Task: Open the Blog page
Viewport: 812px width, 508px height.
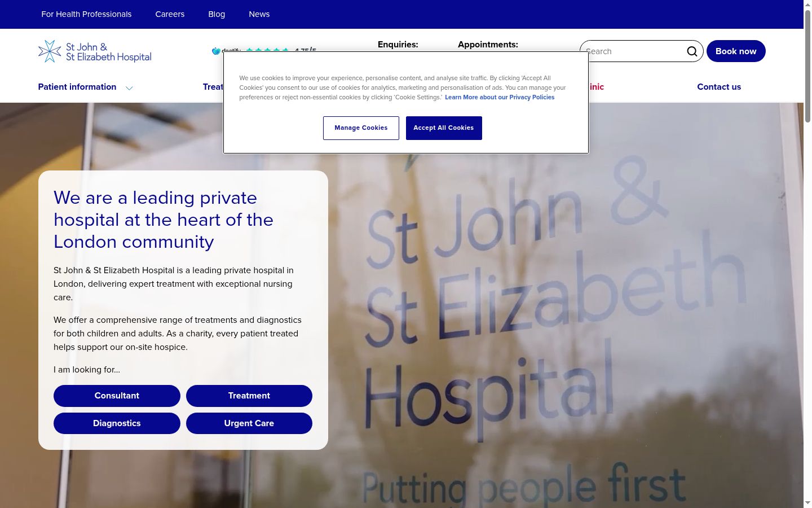Action: pos(217,14)
